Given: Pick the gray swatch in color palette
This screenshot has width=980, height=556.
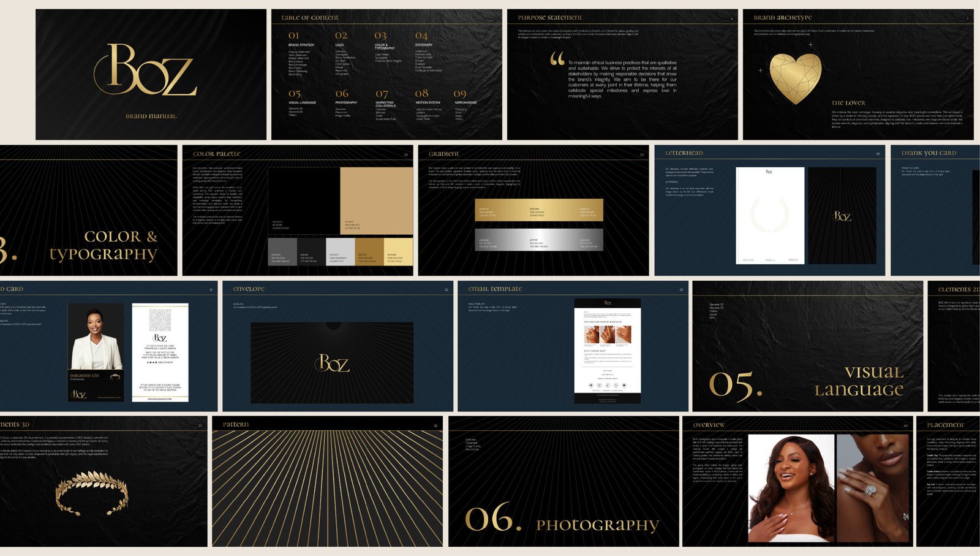Looking at the screenshot, I should (282, 251).
